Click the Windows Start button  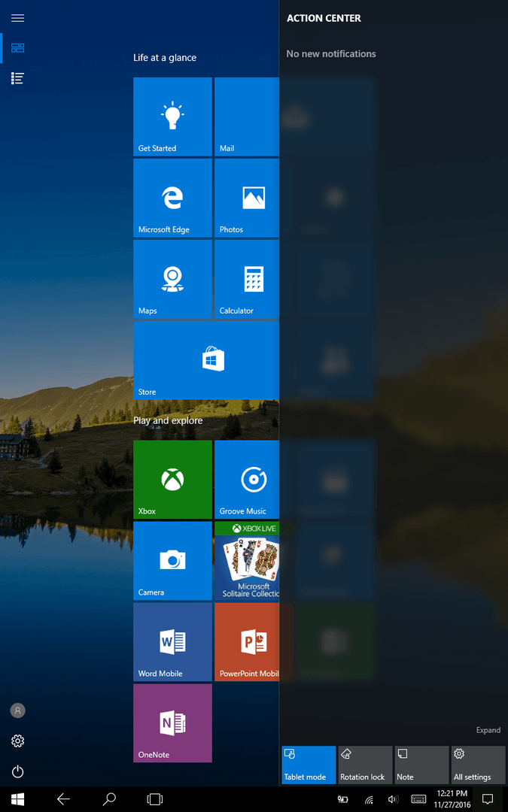[17, 799]
